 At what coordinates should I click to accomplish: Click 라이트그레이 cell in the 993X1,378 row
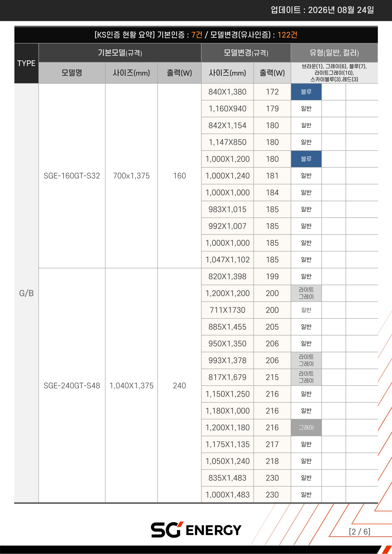306,360
